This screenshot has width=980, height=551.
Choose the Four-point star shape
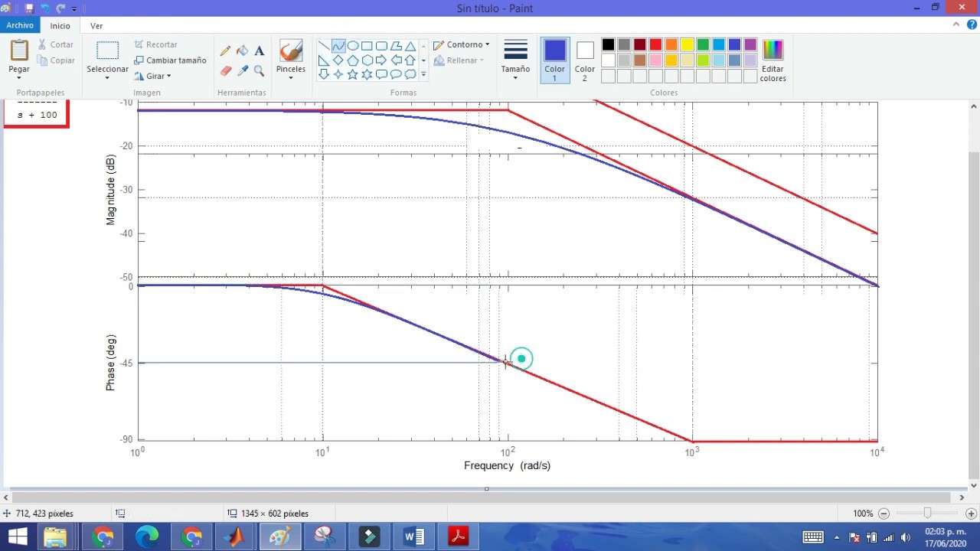pos(338,74)
